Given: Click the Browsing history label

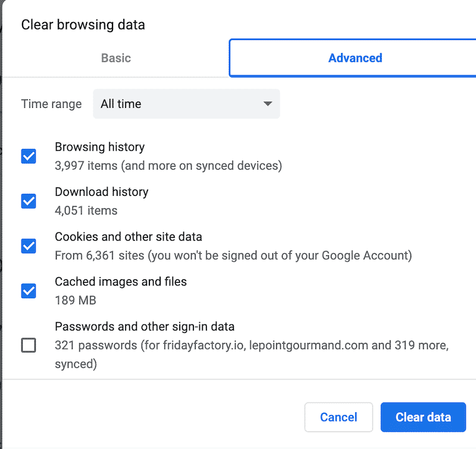Looking at the screenshot, I should pyautogui.click(x=99, y=146).
